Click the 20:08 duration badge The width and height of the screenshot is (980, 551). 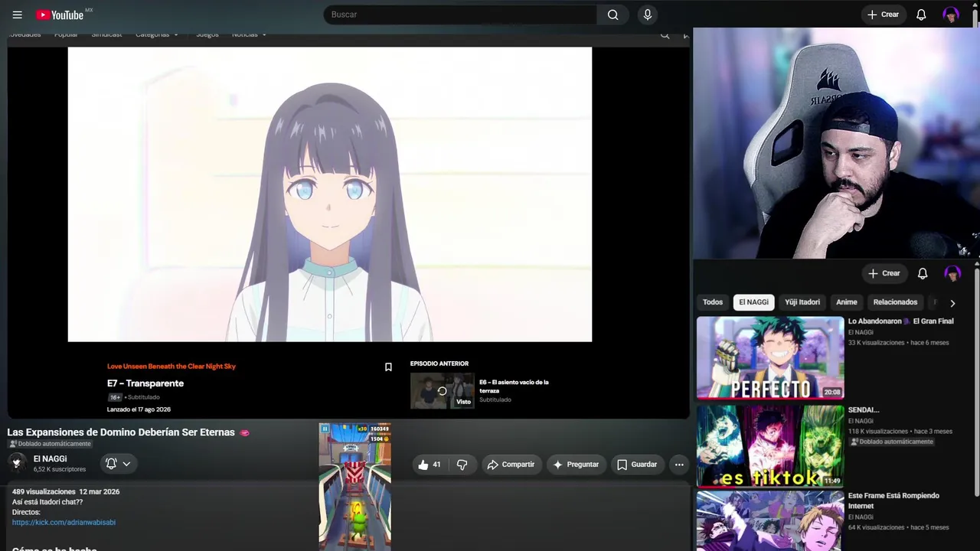832,392
